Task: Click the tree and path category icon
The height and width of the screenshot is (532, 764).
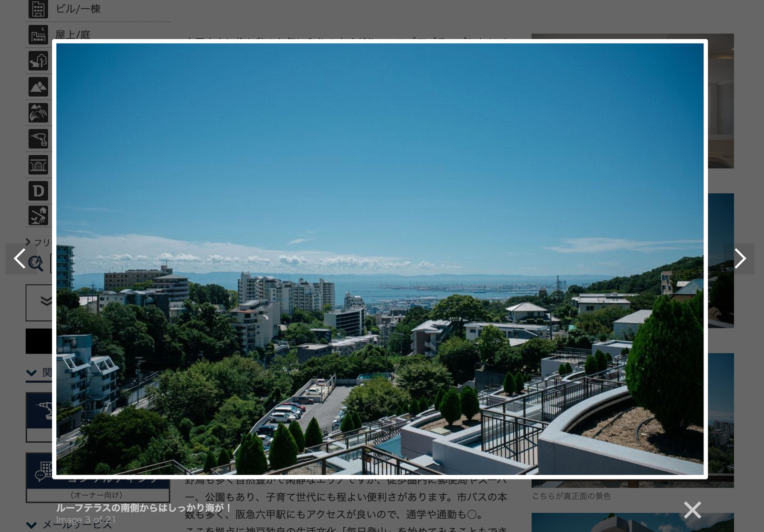Action: [38, 61]
